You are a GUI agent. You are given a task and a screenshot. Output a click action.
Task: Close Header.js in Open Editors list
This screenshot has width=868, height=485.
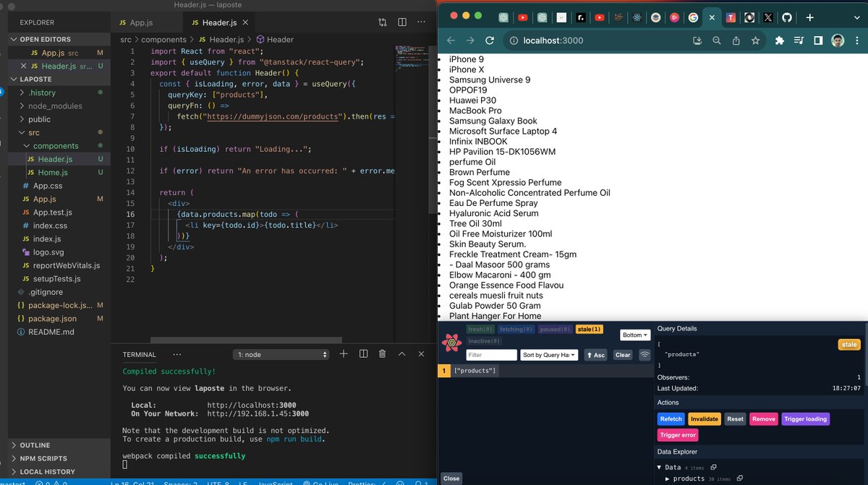[x=22, y=66]
